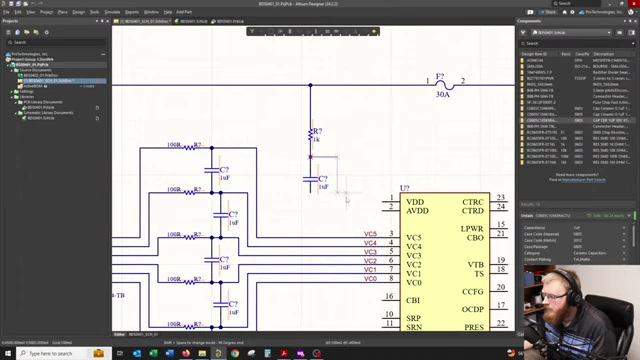640x360 pixels.
Task: Click the fourth folder icon in the Projects panel toolbar
Action: (36, 32)
